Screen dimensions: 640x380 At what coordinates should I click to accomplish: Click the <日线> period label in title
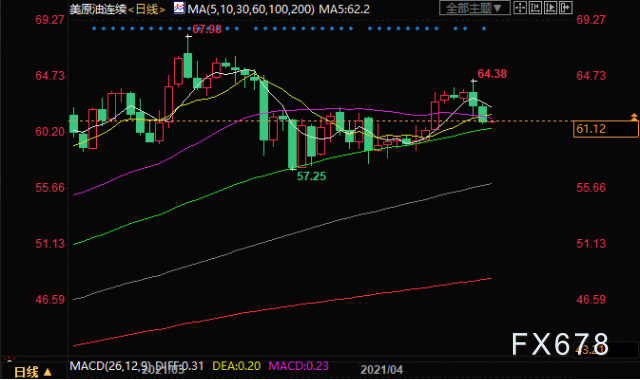pyautogui.click(x=147, y=9)
